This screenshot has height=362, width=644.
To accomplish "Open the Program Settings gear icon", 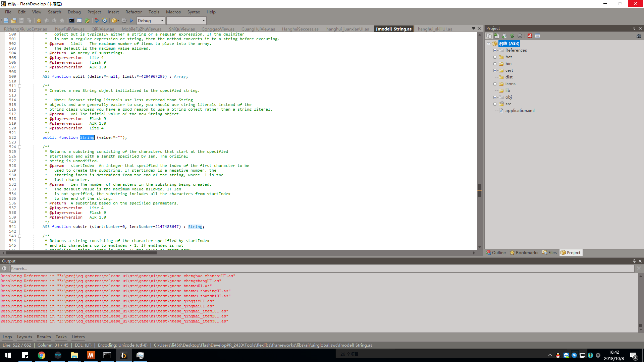I will click(x=124, y=20).
